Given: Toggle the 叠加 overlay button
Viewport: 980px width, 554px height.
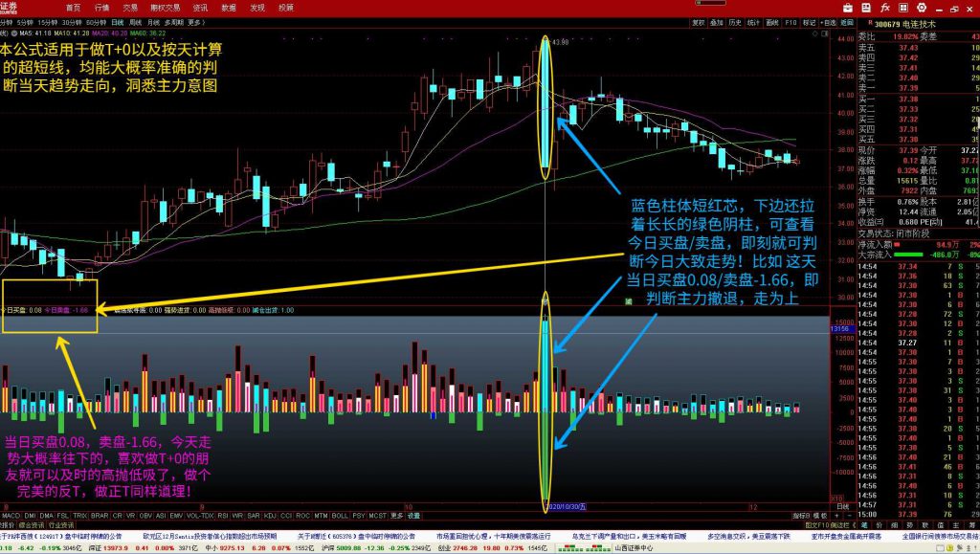Looking at the screenshot, I should point(716,21).
